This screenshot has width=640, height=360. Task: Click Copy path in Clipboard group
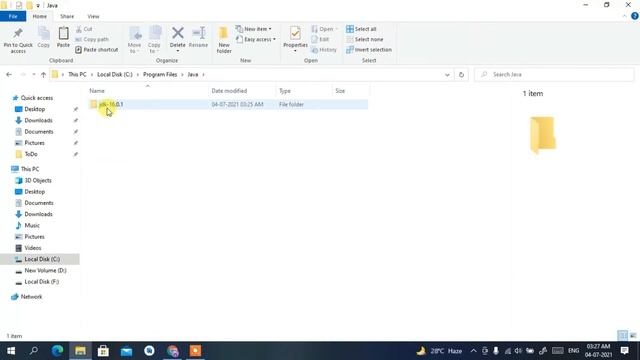pyautogui.click(x=92, y=39)
